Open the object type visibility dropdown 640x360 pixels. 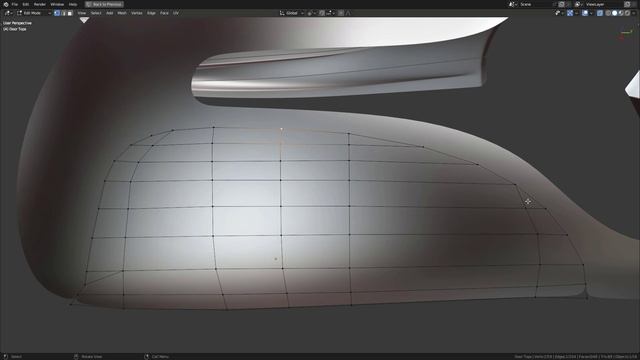[x=559, y=13]
